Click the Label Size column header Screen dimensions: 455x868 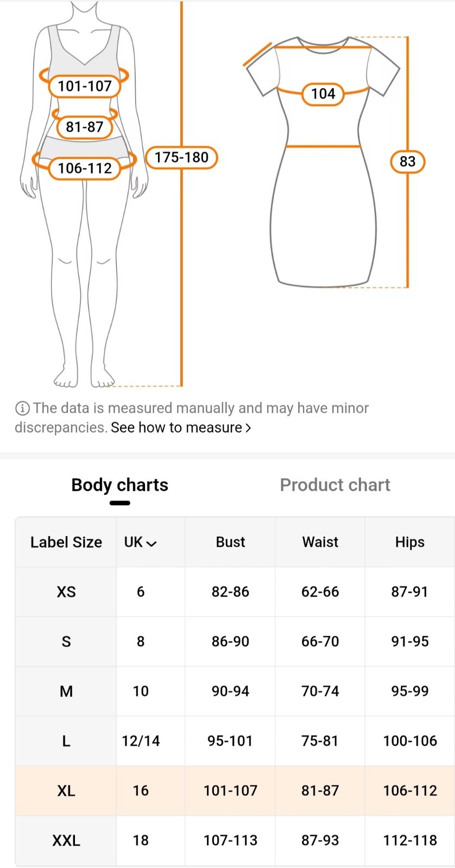point(66,542)
